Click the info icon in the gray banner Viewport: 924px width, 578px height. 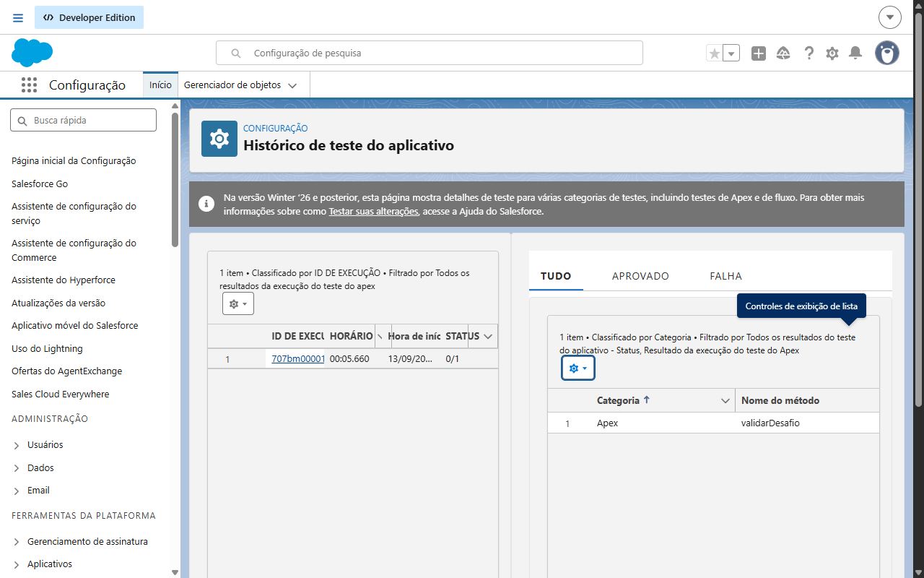(206, 204)
